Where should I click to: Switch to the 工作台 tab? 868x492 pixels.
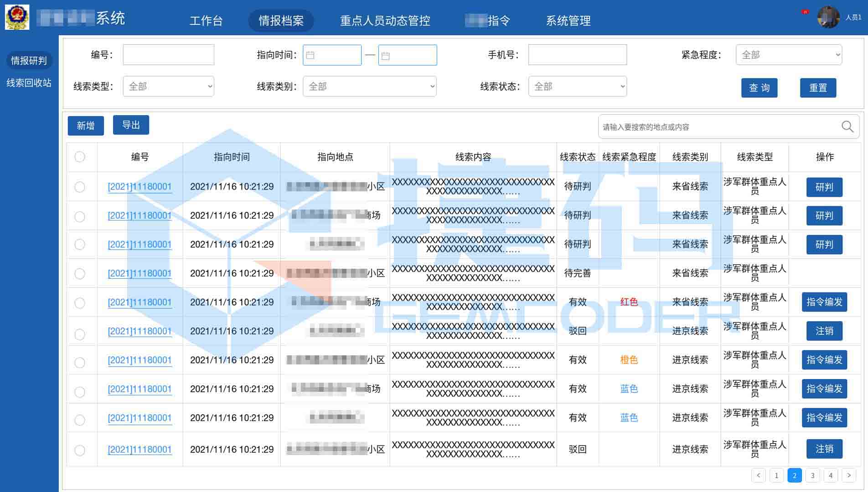pyautogui.click(x=207, y=20)
